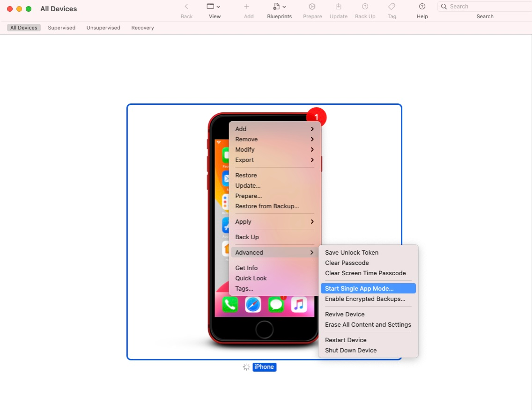Viewport: 532px width, 410px height.
Task: Select Enable Encrypted Backups...
Action: click(x=368, y=299)
